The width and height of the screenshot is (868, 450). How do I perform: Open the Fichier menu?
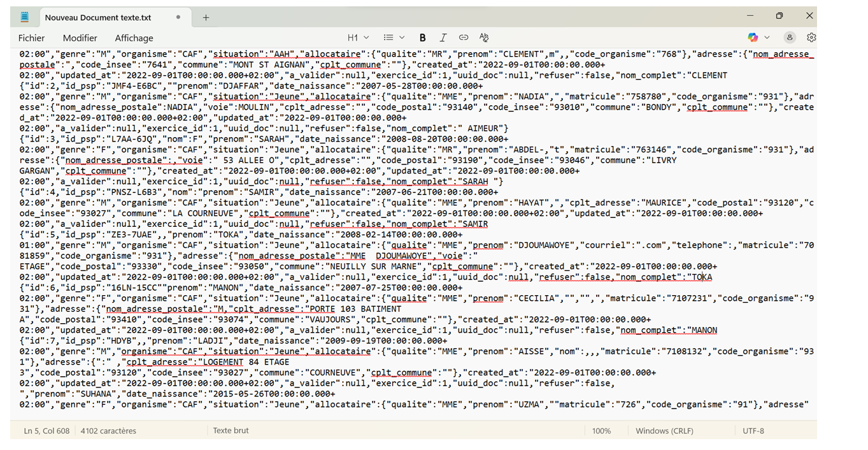click(x=31, y=38)
